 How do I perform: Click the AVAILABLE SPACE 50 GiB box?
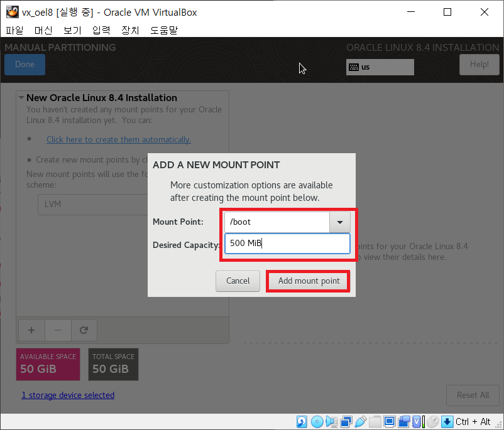pyautogui.click(x=48, y=365)
